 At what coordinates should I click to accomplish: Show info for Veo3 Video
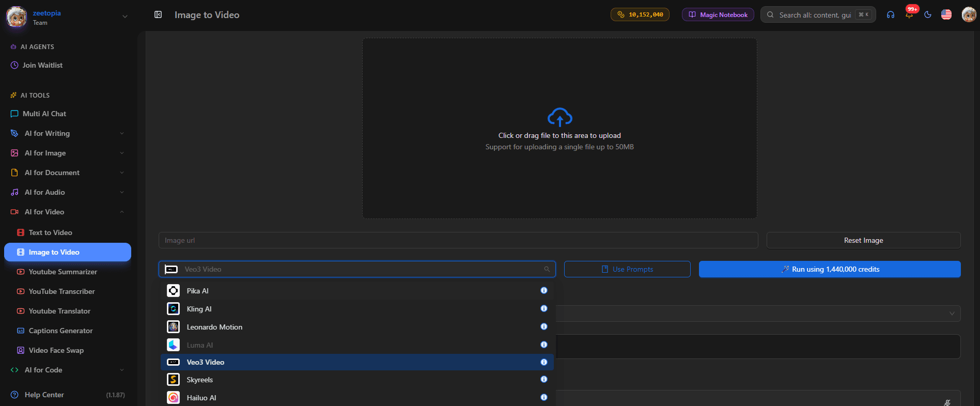click(544, 362)
